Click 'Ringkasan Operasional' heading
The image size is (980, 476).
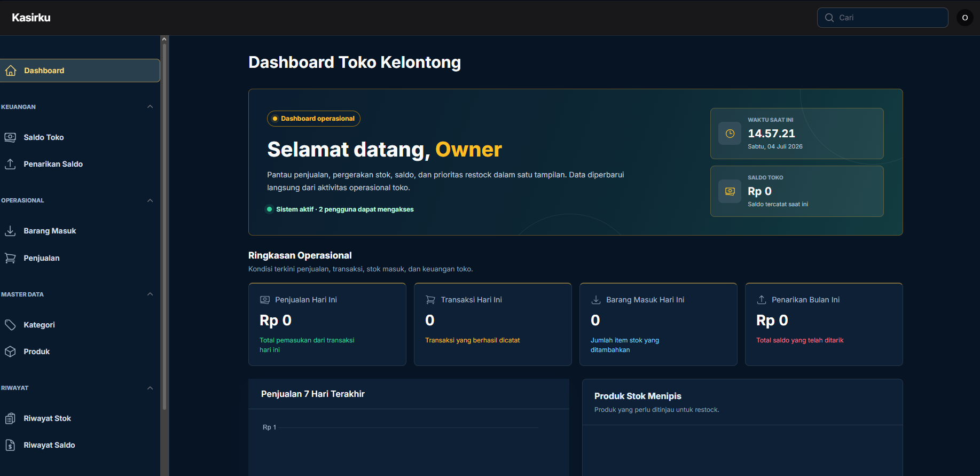(300, 255)
